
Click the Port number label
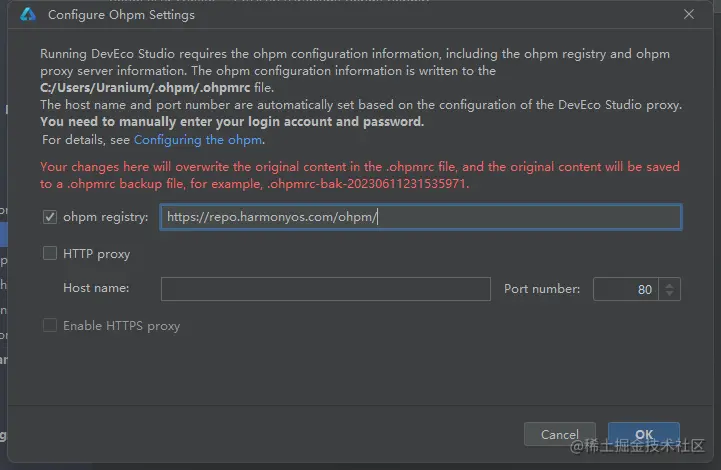[x=542, y=289]
